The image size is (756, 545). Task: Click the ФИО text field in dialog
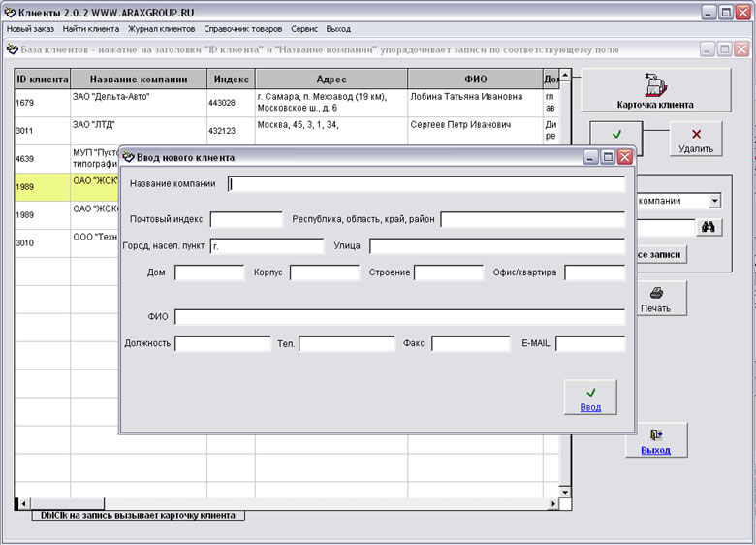[x=399, y=316]
